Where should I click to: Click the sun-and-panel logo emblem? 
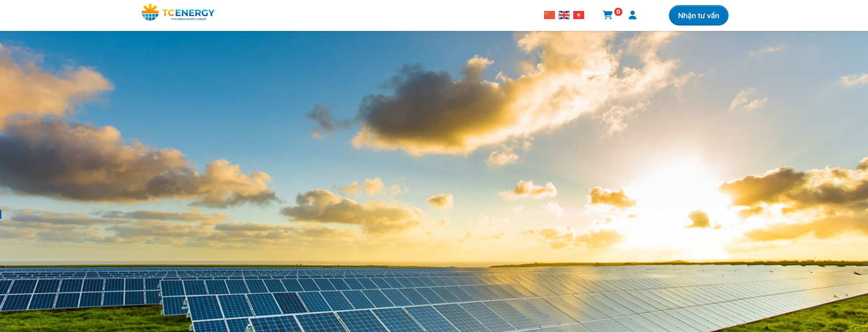150,12
